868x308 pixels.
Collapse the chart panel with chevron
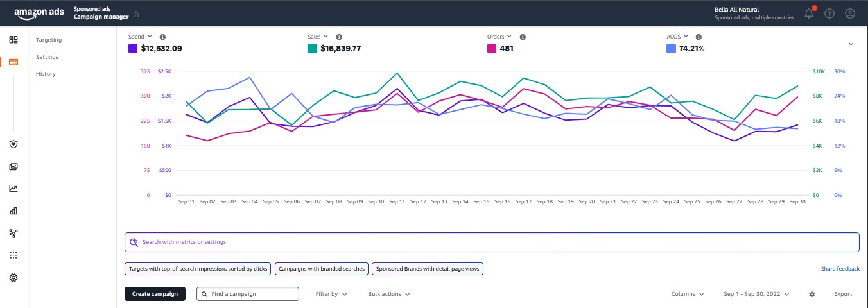point(851,44)
